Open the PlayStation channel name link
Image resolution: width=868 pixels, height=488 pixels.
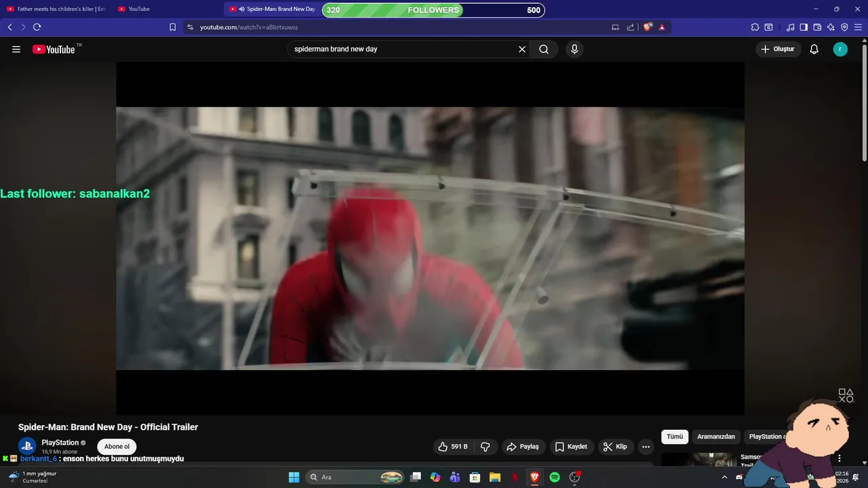click(60, 443)
